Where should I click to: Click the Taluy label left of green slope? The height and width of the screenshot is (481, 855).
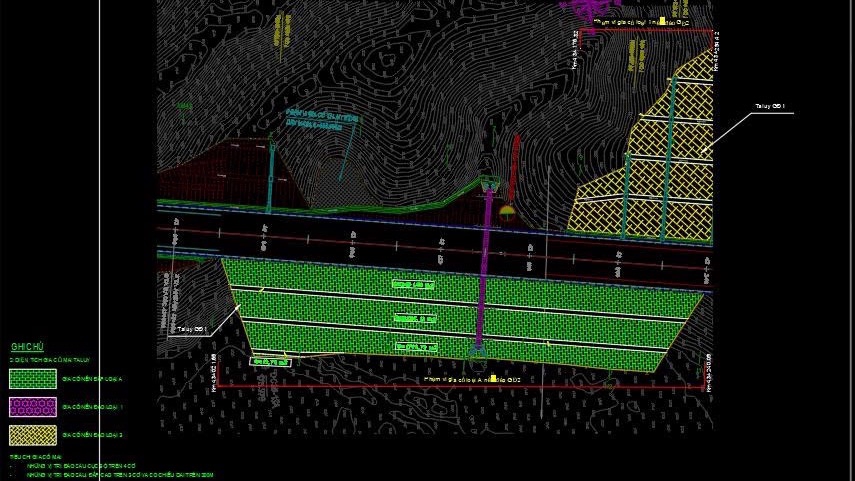pos(190,328)
